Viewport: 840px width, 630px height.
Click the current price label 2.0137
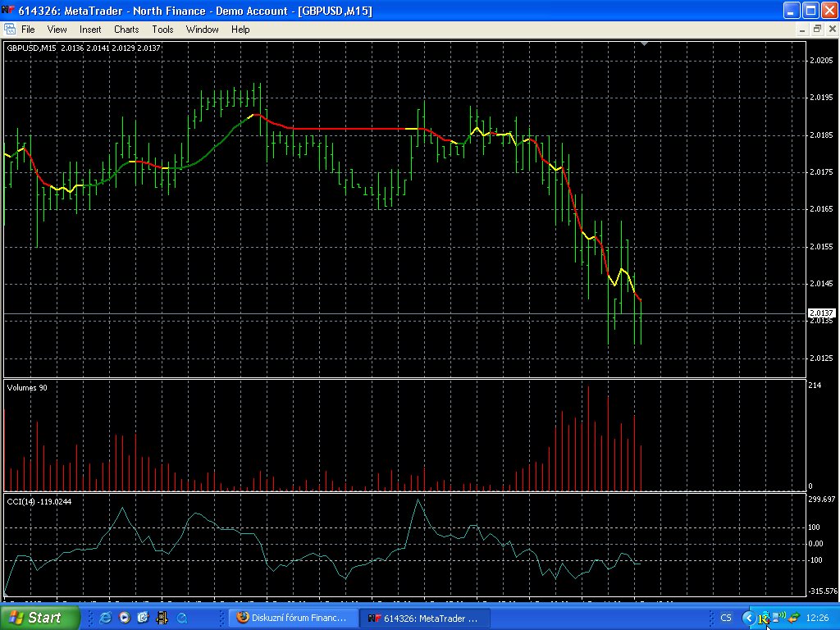[x=821, y=313]
